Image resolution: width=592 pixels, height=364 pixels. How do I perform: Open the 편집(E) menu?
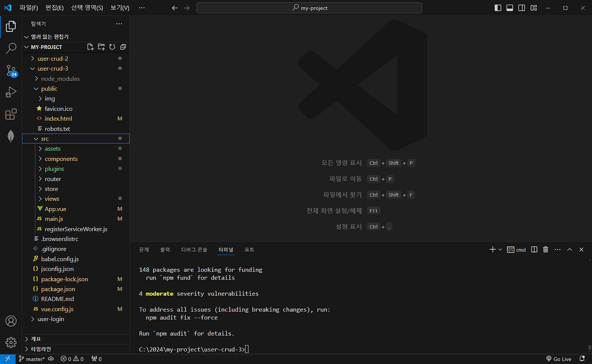pos(55,8)
